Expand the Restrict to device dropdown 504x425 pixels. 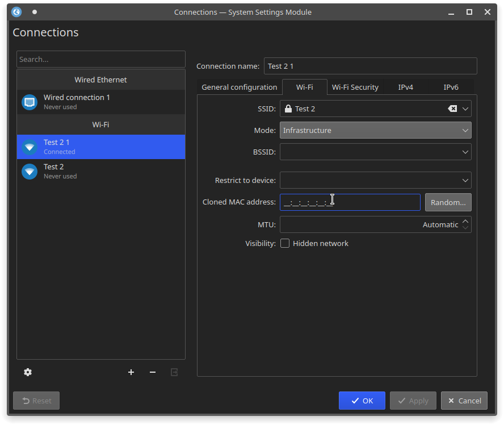(465, 181)
